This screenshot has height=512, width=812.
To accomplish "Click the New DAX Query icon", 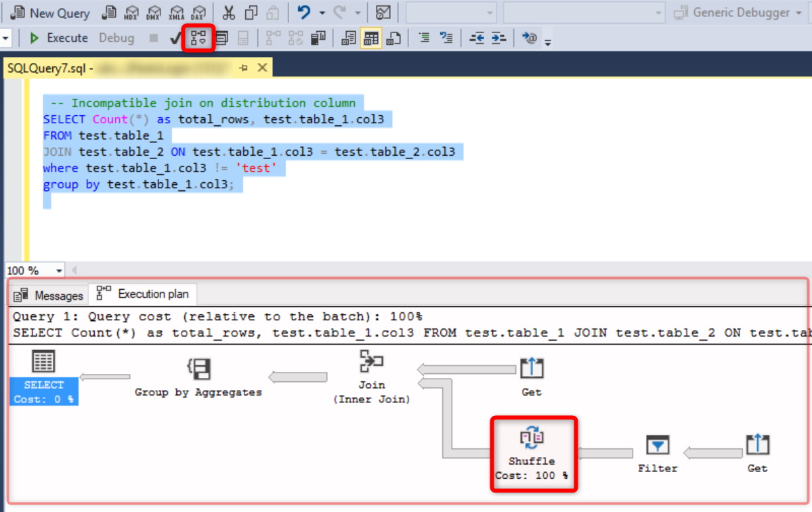I will [198, 12].
